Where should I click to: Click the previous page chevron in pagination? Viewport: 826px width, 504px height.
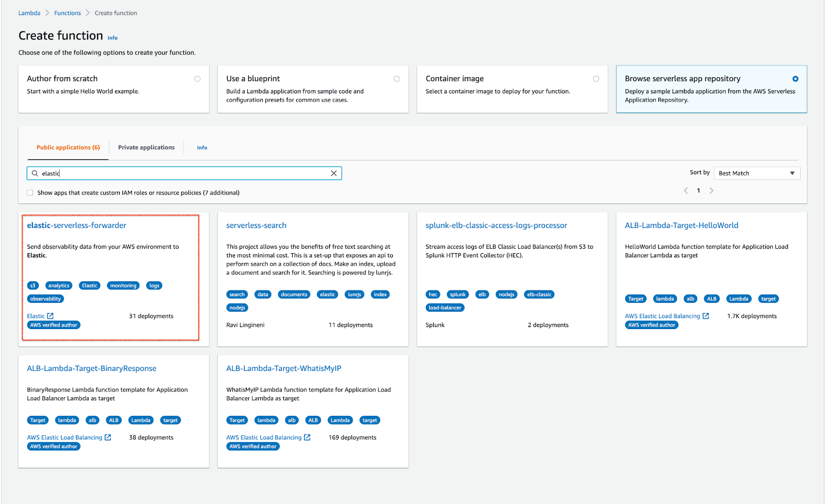(x=686, y=190)
